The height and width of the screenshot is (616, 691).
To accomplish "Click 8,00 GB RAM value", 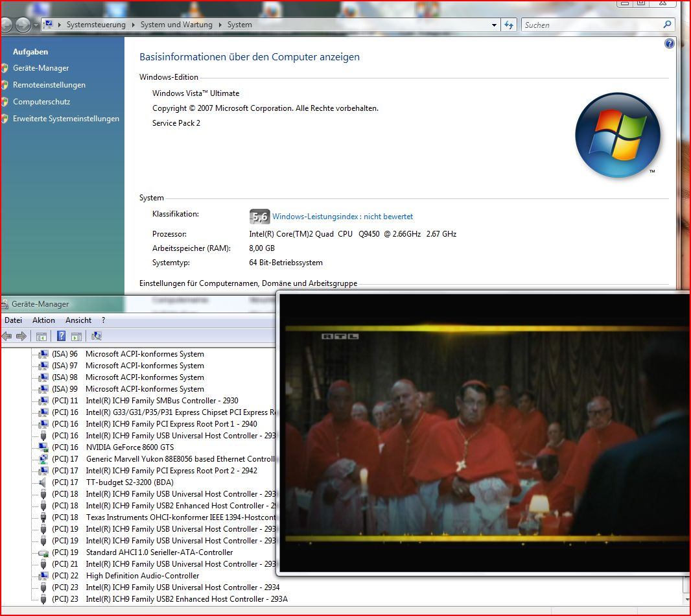I will [262, 248].
